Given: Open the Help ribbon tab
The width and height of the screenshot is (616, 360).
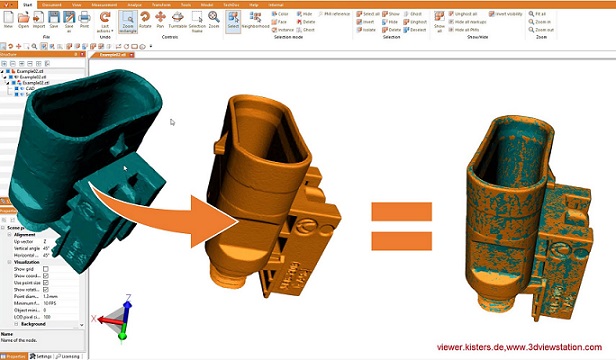Looking at the screenshot, I should point(254,5).
